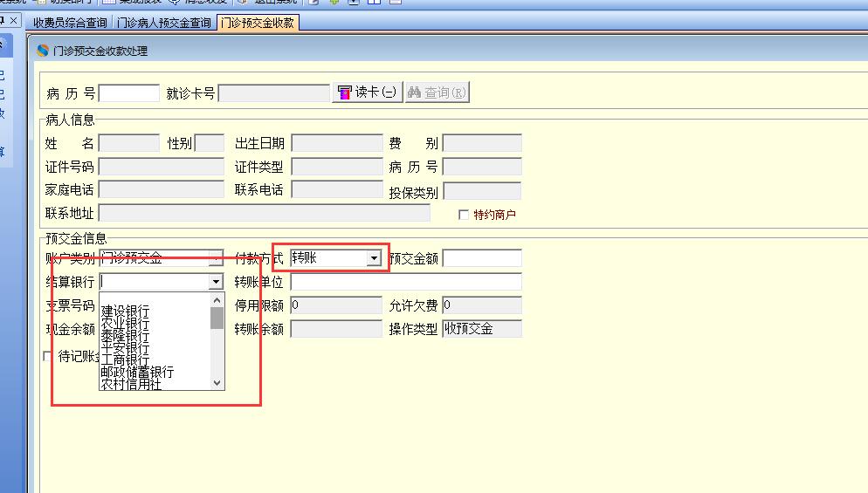Focus the 病历号 field beside 就诊卡号

(129, 93)
